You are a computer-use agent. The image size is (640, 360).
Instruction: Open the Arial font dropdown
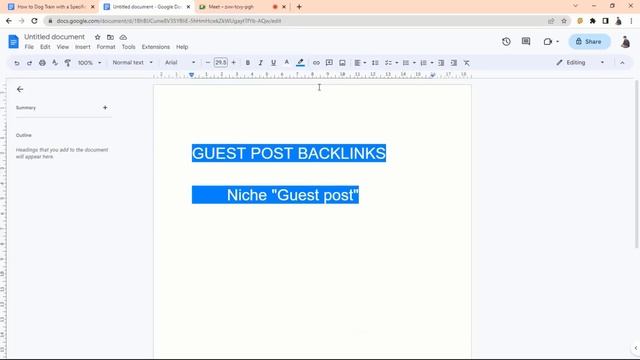[x=180, y=63]
